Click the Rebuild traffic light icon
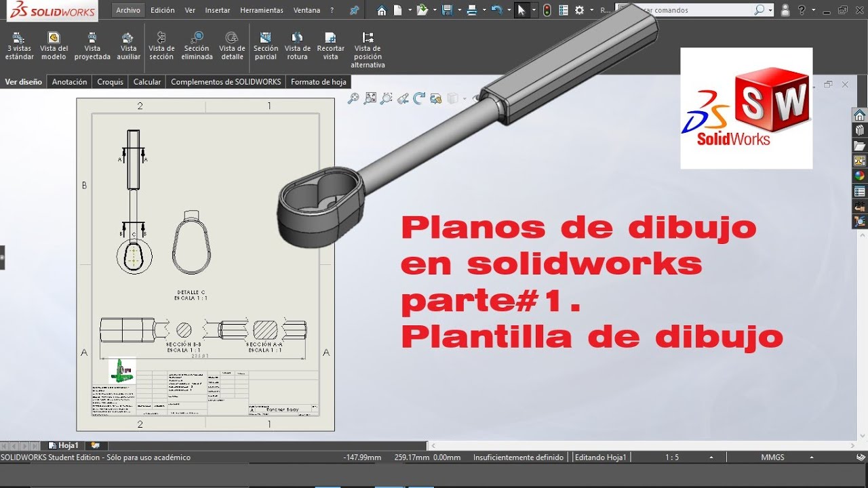Screen dimensions: 868x488 point(547,10)
